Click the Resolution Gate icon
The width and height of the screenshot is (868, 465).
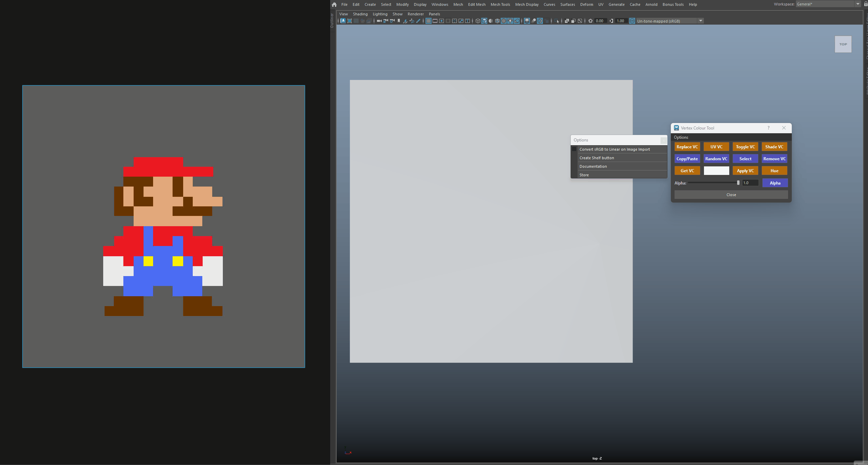(x=442, y=21)
